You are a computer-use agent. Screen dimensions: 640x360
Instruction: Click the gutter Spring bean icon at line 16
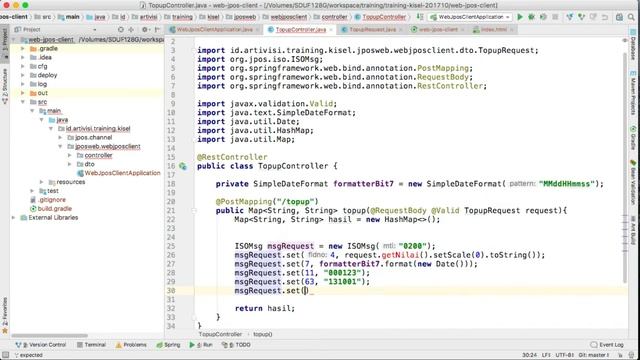point(182,166)
